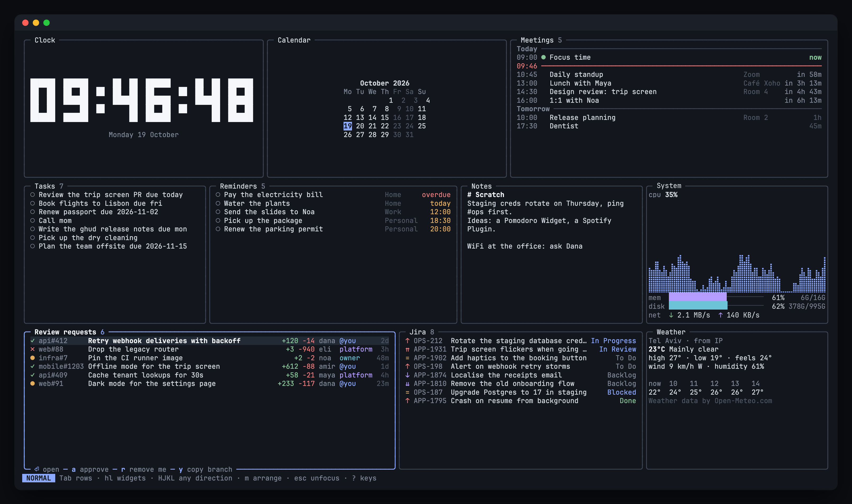Screen dimensions: 852x504
Task: Click the keys help hint in the status bar
Action: click(x=364, y=478)
